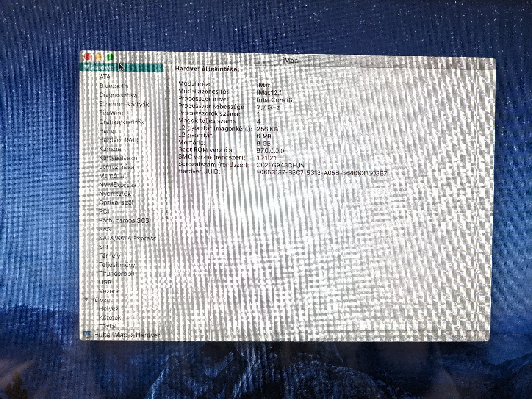The width and height of the screenshot is (532, 399).
Task: Open the Párhuzamos SCSI entry
Action: click(125, 220)
